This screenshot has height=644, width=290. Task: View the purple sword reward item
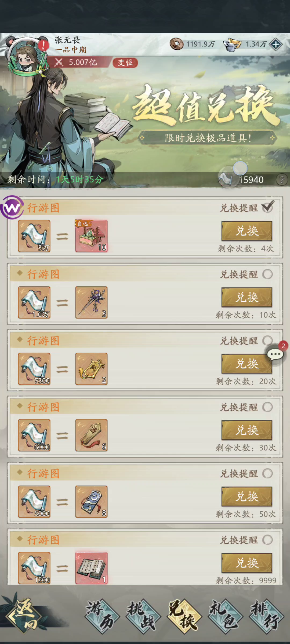(91, 302)
